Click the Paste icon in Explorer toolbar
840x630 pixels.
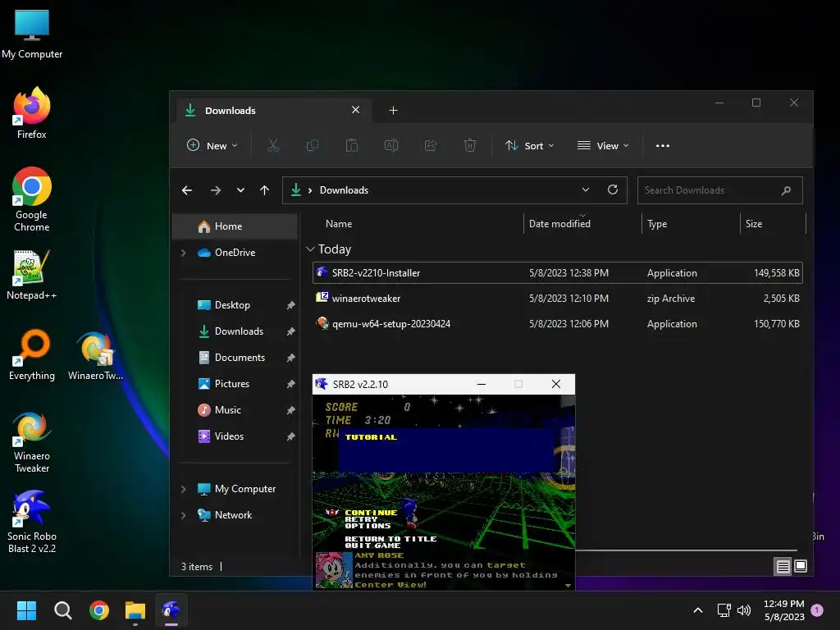[x=352, y=146]
